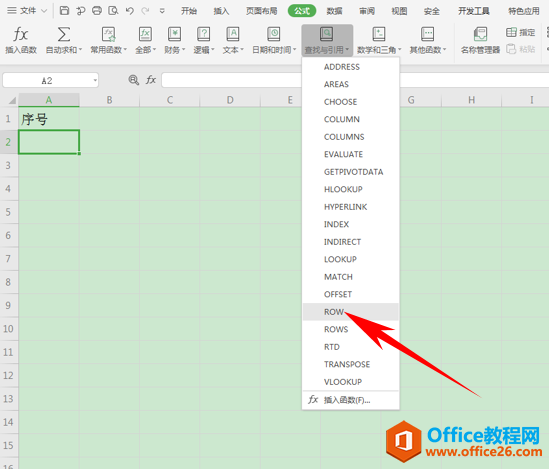Expand the Other Functions dropdown

pos(428,41)
